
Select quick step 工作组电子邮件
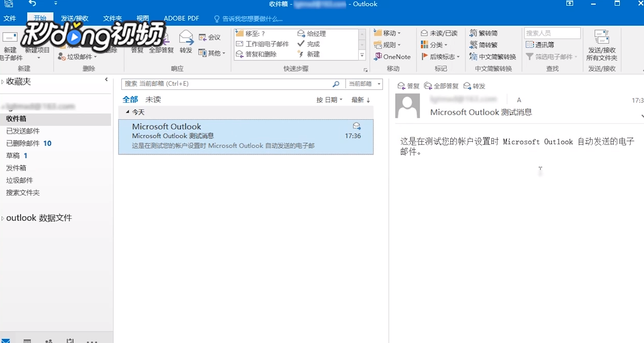click(263, 44)
